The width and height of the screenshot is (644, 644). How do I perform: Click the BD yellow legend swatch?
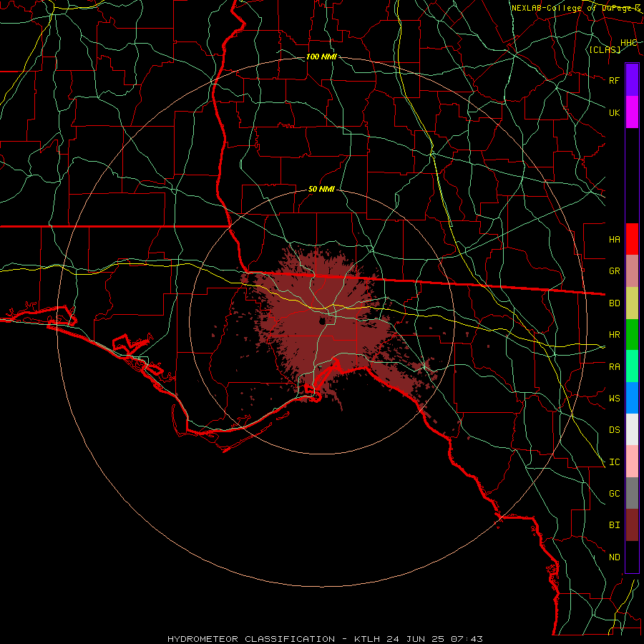coord(632,303)
